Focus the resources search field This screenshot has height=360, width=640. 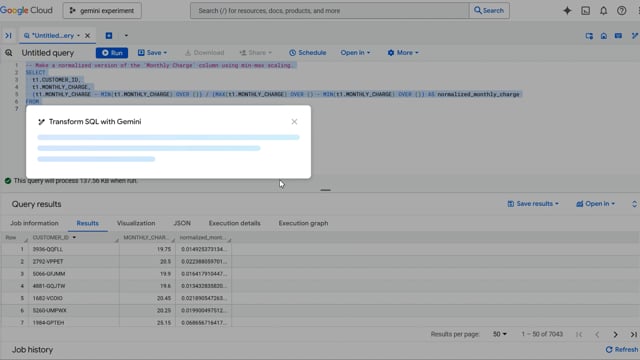pyautogui.click(x=329, y=11)
